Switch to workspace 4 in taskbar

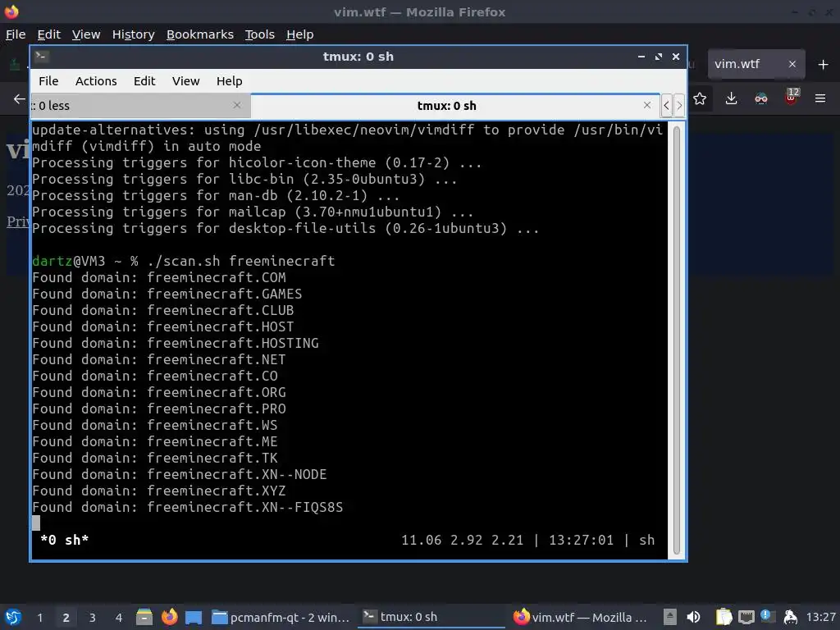(x=118, y=618)
